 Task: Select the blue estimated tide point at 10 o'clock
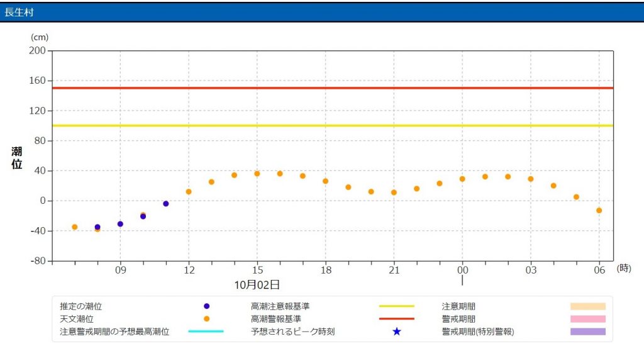143,216
